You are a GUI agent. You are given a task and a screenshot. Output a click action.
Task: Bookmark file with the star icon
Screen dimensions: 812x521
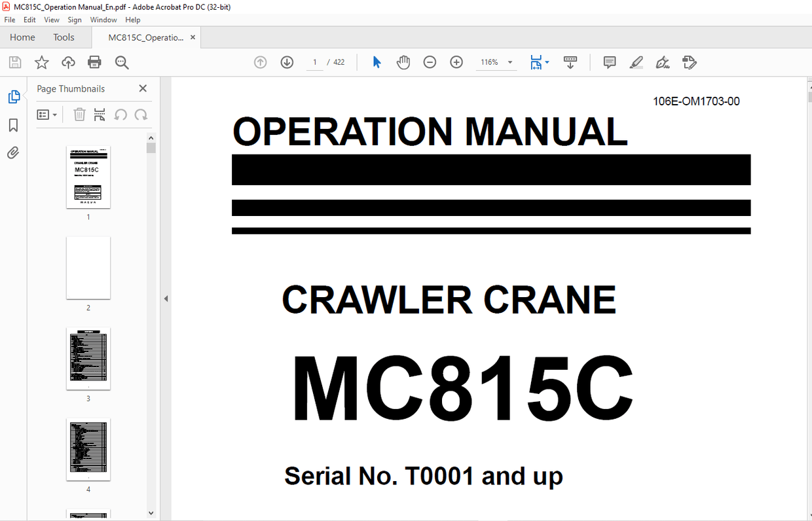coord(41,62)
